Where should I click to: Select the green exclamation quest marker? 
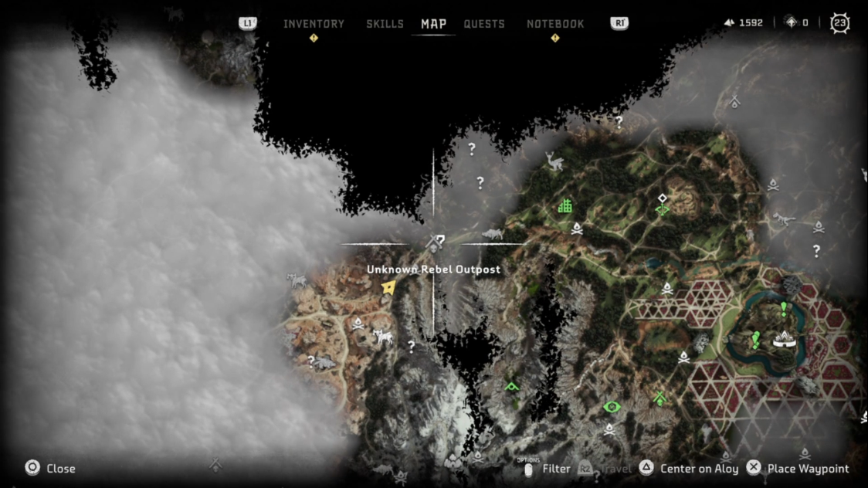pyautogui.click(x=784, y=309)
